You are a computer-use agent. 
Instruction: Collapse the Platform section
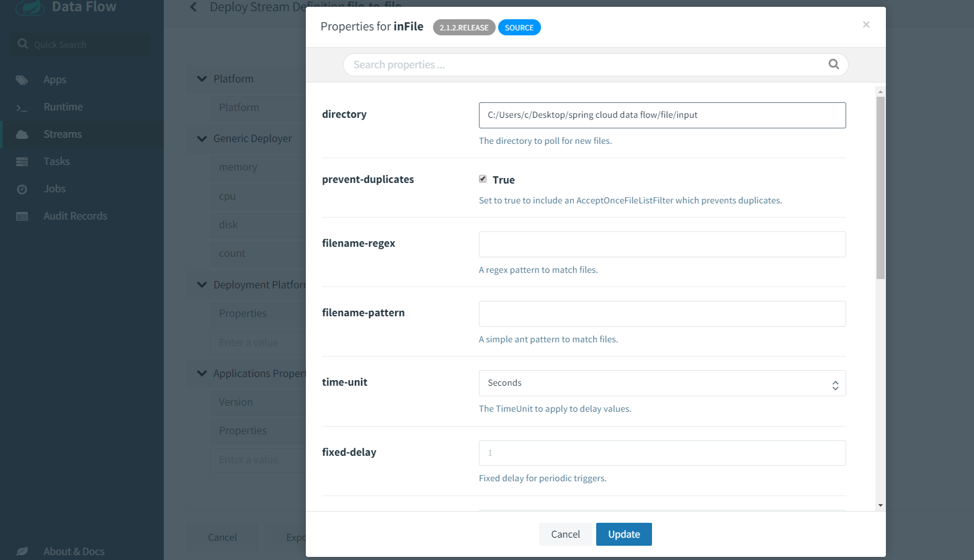[x=202, y=79]
